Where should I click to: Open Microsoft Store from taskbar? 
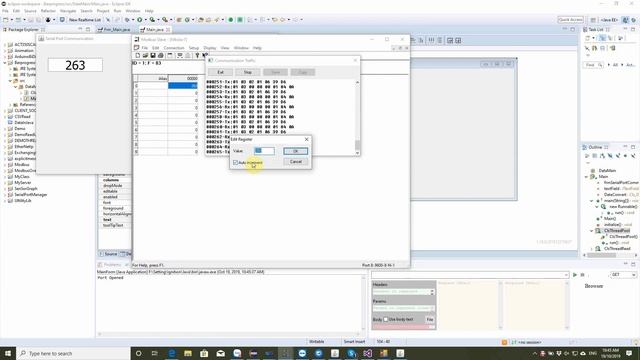(204, 353)
